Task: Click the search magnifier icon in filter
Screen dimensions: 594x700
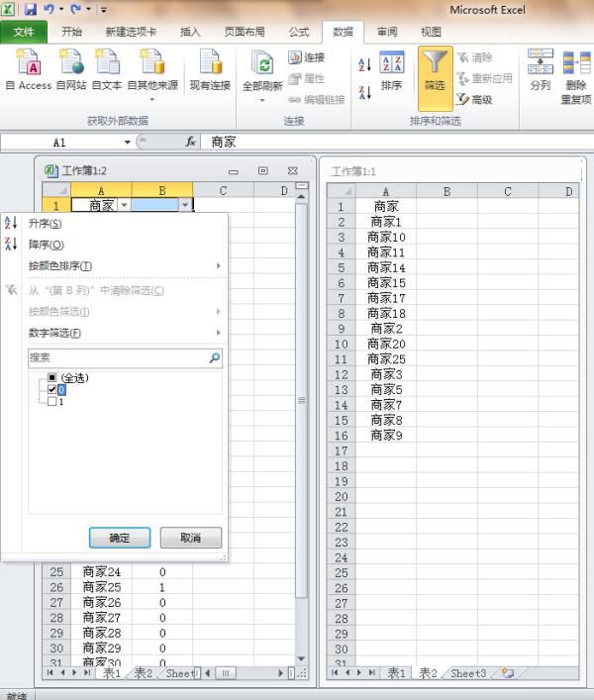Action: 215,357
